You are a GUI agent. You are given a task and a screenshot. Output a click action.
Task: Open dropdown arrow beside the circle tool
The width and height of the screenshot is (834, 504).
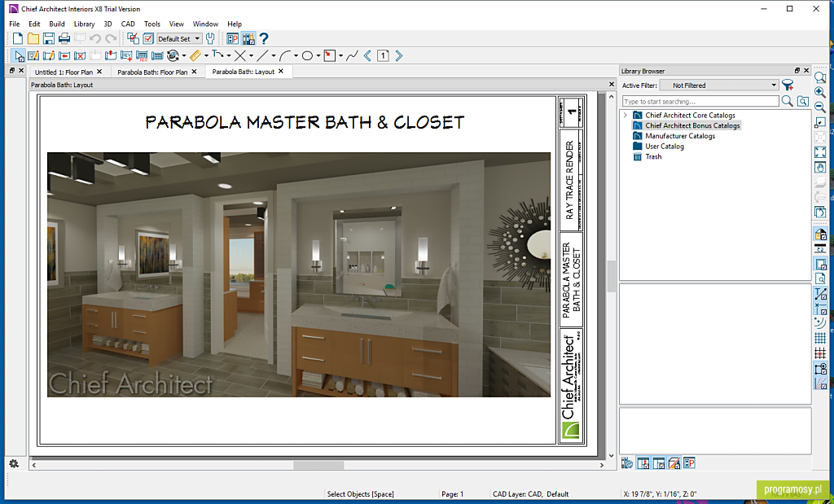(x=318, y=55)
